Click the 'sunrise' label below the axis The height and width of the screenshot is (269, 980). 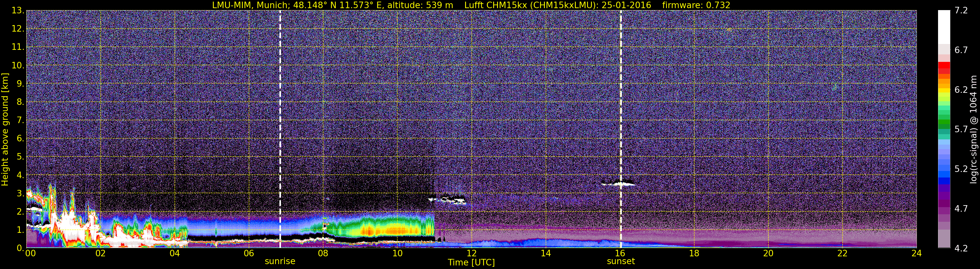pyautogui.click(x=280, y=261)
